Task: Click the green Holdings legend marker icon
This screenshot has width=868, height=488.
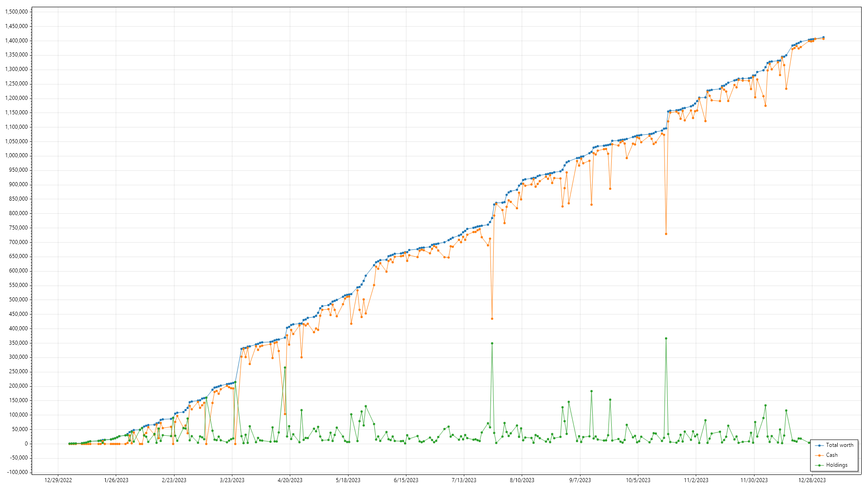Action: (819, 465)
